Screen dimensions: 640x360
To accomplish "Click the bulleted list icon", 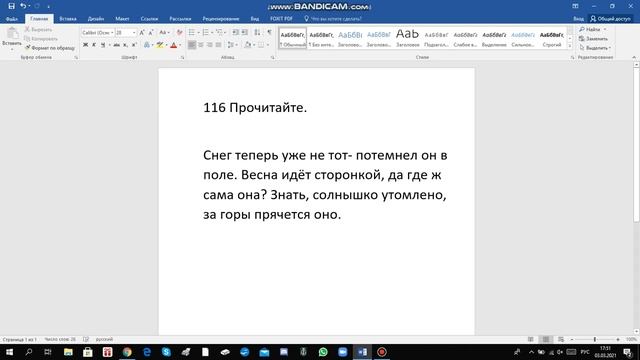I will (191, 32).
